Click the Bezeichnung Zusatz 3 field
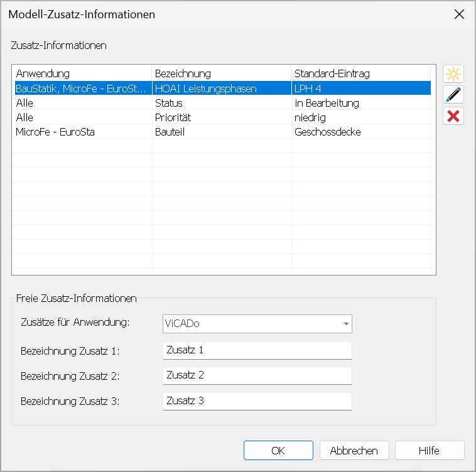Screen dimensions: 476x472 (257, 401)
